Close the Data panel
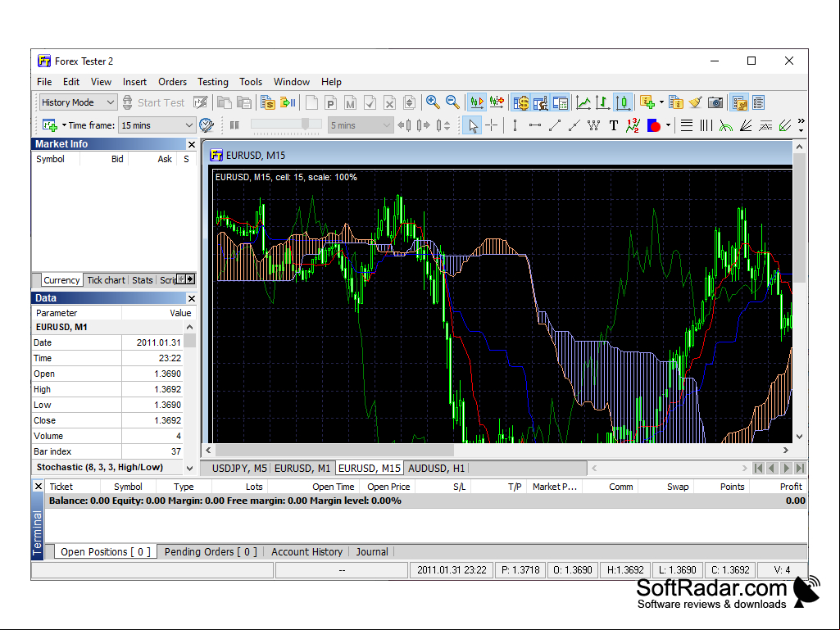The width and height of the screenshot is (840, 630). point(191,298)
